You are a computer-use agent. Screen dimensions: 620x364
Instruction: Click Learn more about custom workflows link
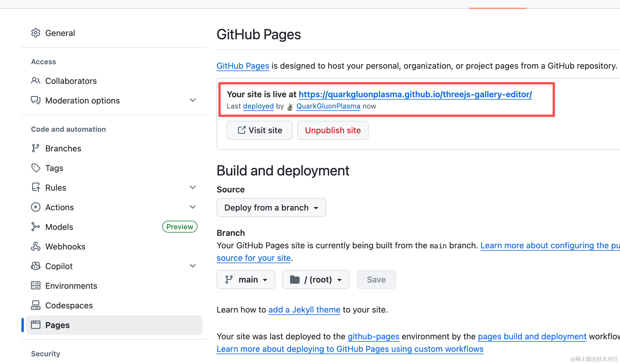coord(350,349)
